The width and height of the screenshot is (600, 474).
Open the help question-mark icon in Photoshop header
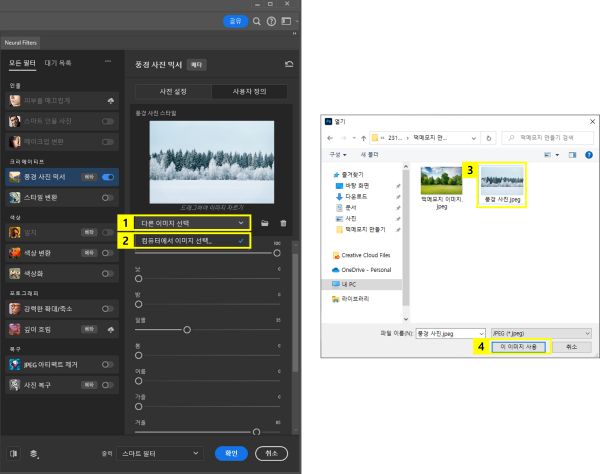pyautogui.click(x=271, y=21)
